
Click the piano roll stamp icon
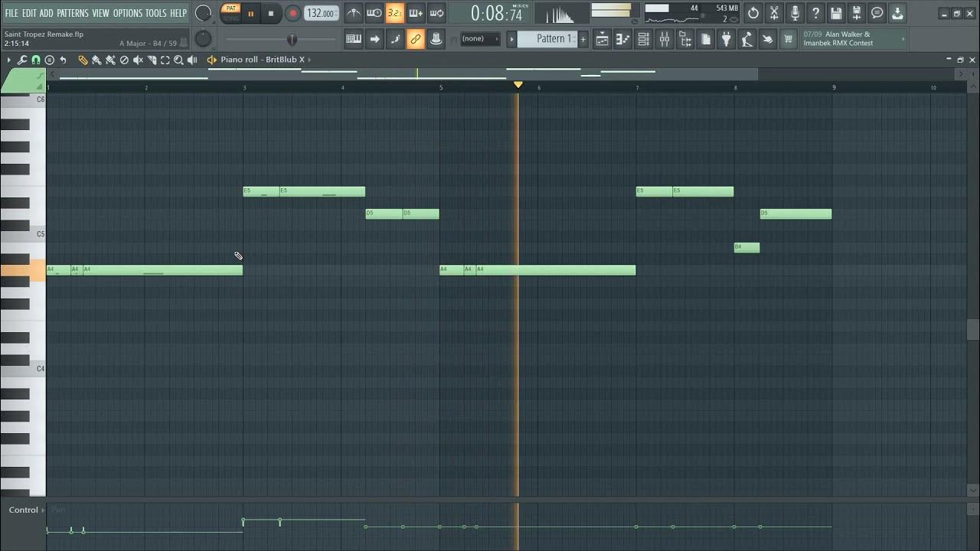click(50, 60)
